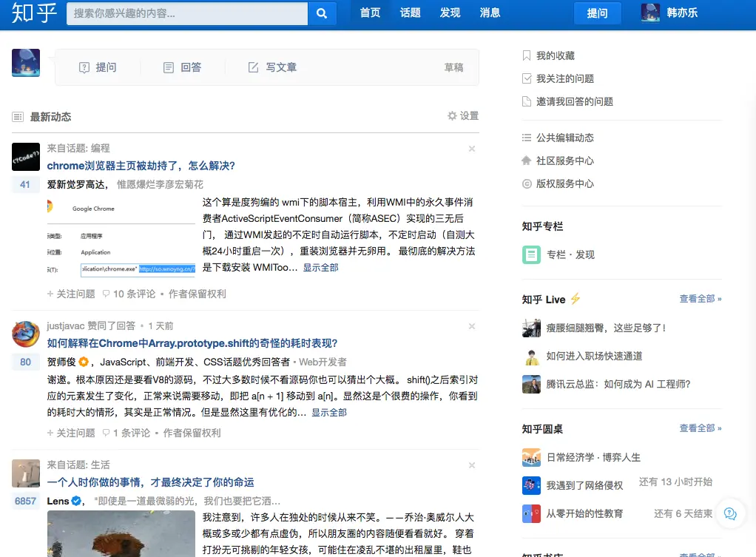
Task: Open the 消息 nav item
Action: 490,13
